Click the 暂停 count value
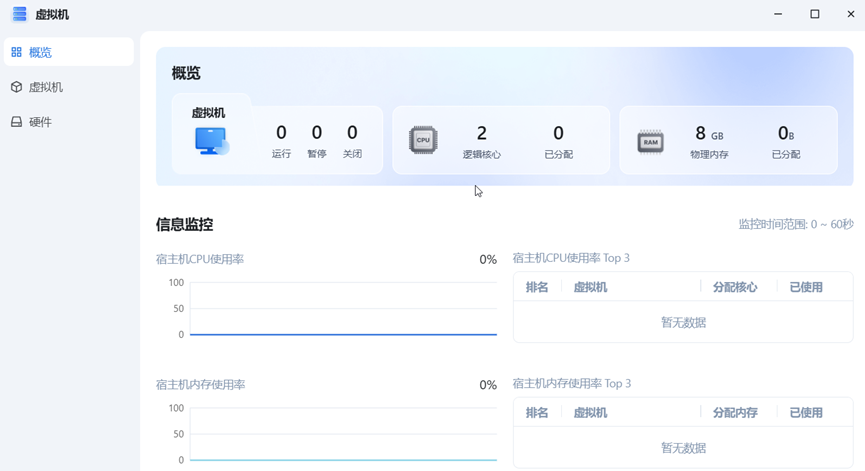The image size is (865, 471). pos(317,132)
